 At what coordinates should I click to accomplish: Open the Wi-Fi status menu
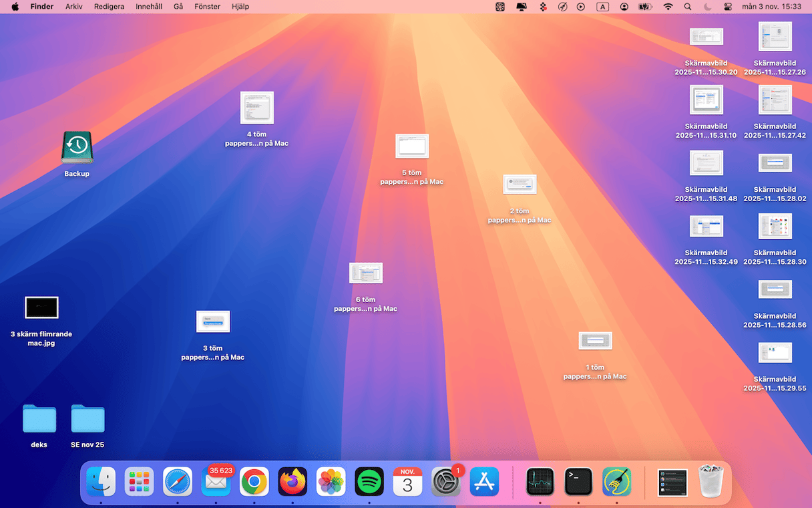click(x=668, y=7)
